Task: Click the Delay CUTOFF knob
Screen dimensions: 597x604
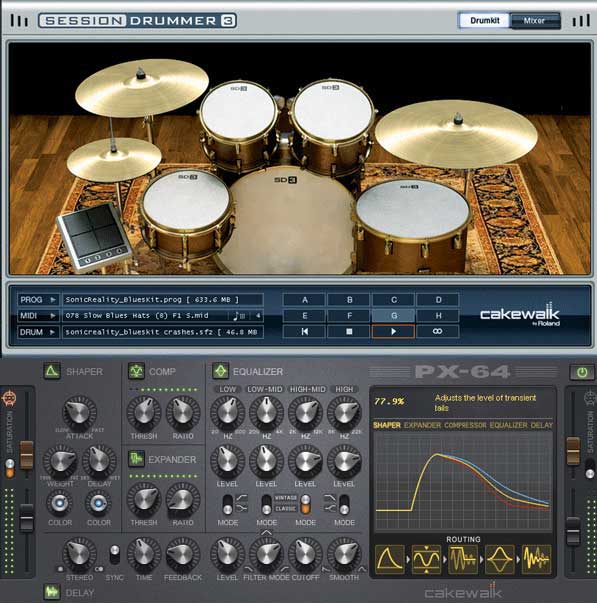Action: (305, 555)
